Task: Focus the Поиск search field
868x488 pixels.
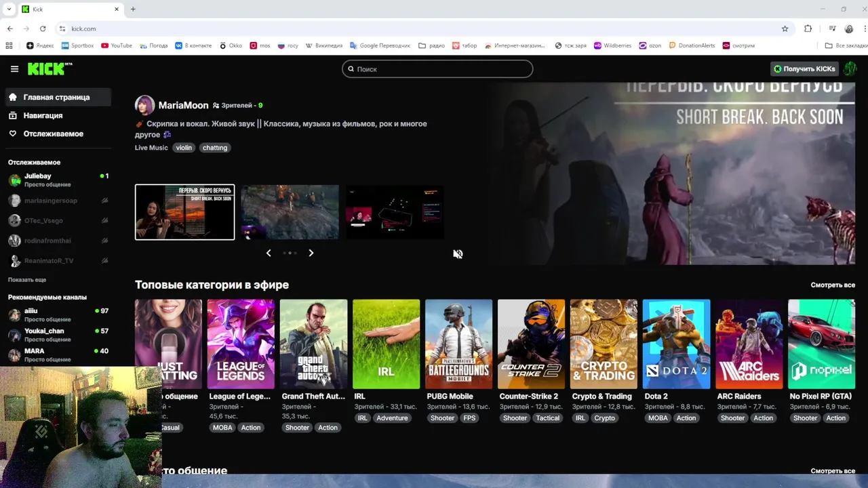Action: coord(437,69)
